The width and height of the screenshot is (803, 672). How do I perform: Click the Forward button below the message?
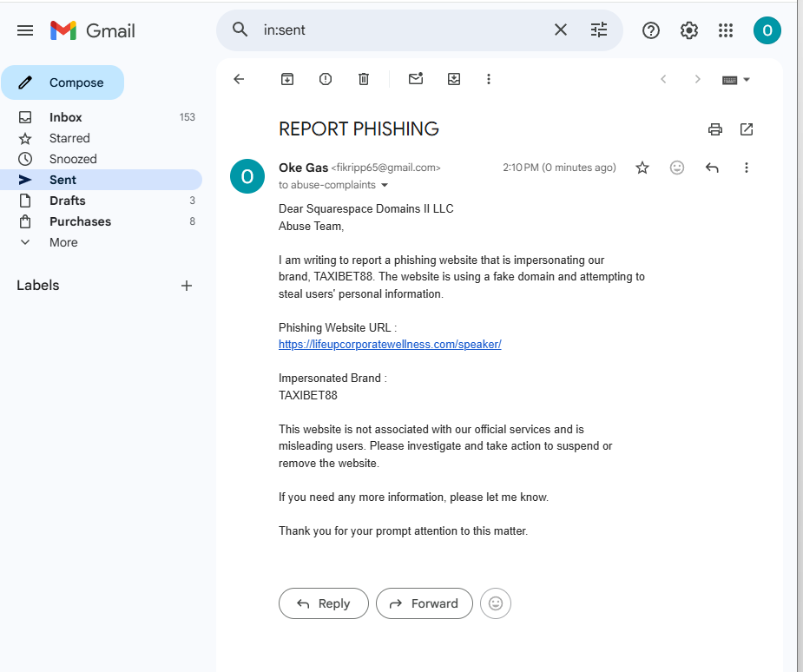tap(424, 603)
